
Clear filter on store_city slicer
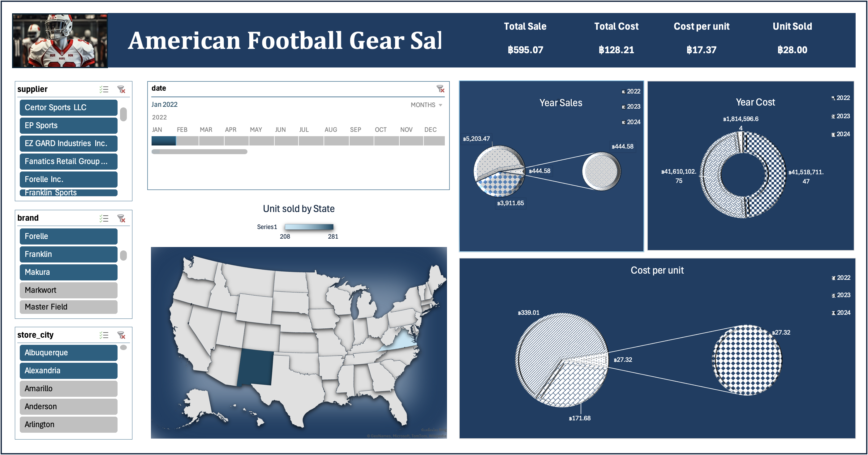[x=121, y=335]
